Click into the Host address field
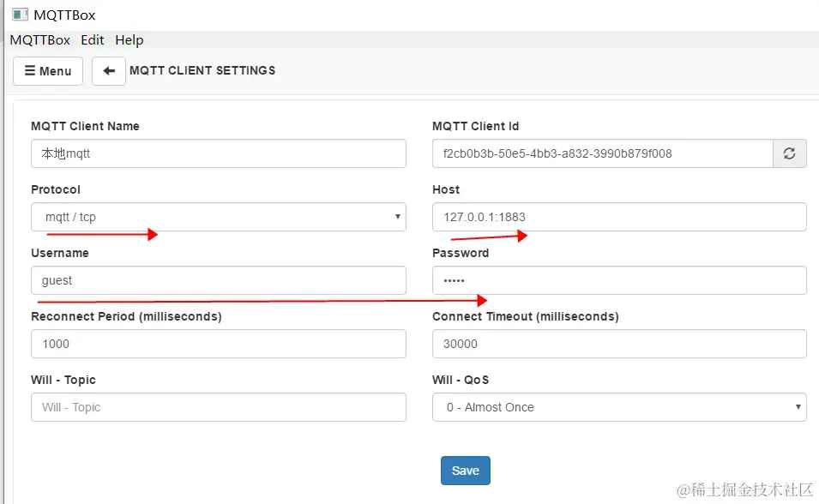This screenshot has width=819, height=504. pos(618,217)
